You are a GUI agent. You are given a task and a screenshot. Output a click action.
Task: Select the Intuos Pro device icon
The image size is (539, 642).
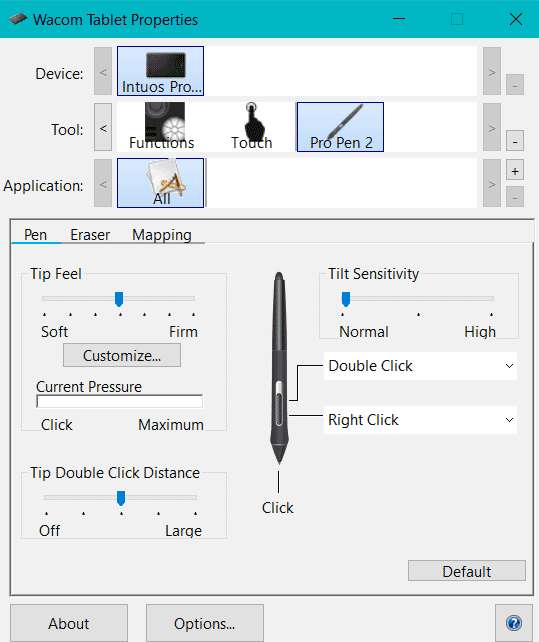point(160,71)
